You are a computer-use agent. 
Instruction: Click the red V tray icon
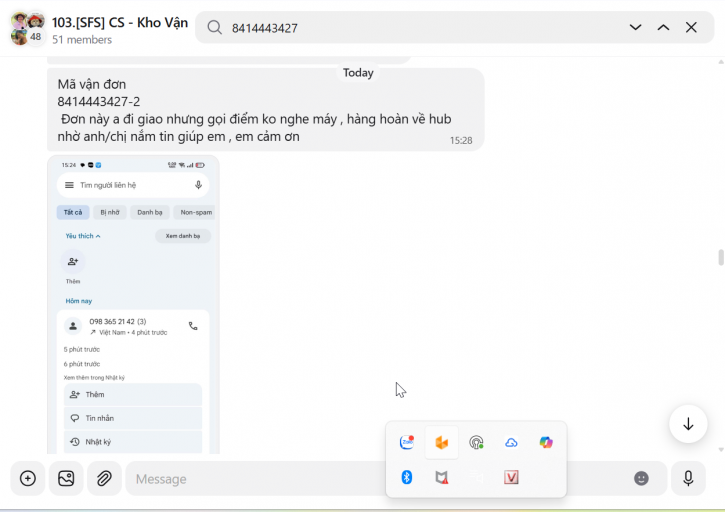click(511, 477)
